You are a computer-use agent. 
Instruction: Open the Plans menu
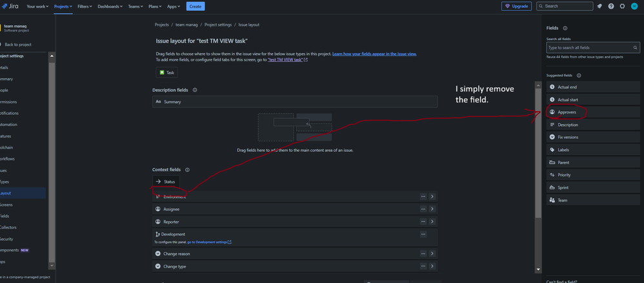(155, 6)
